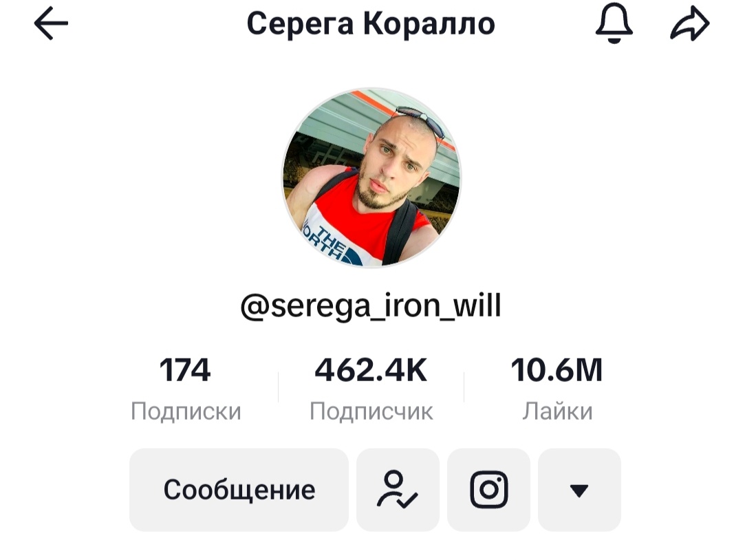Tap The North Face logo in the avatar
The image size is (734, 560).
tap(332, 243)
